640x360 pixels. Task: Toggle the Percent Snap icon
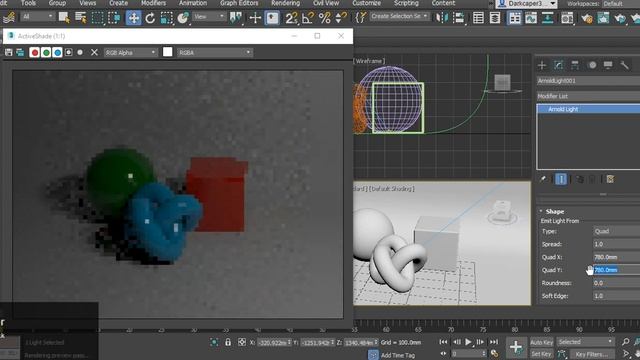point(324,18)
